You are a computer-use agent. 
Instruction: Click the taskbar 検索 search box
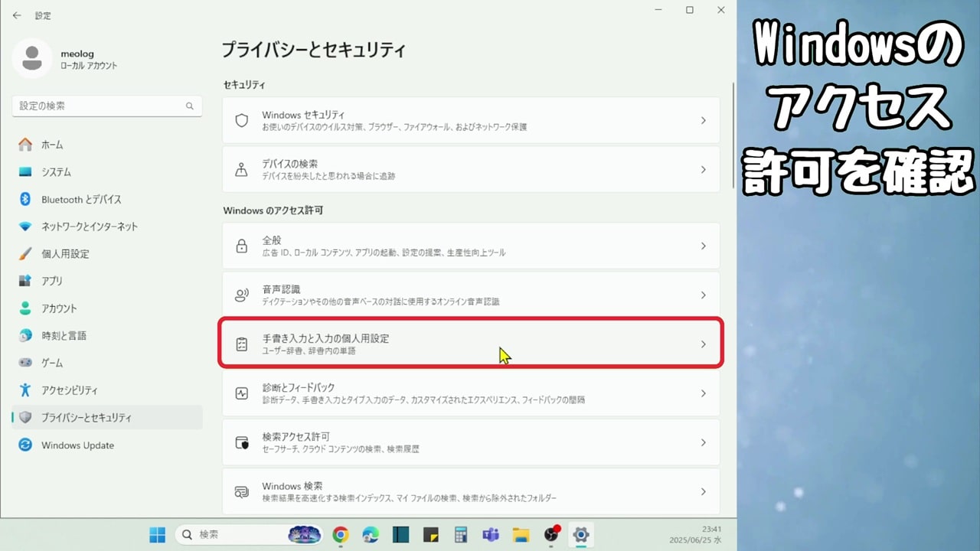[x=250, y=534]
